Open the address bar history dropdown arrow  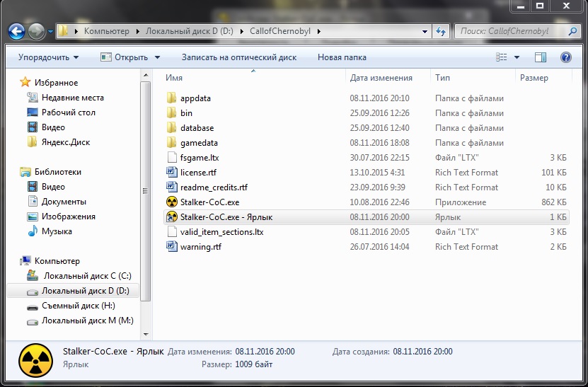(425, 32)
